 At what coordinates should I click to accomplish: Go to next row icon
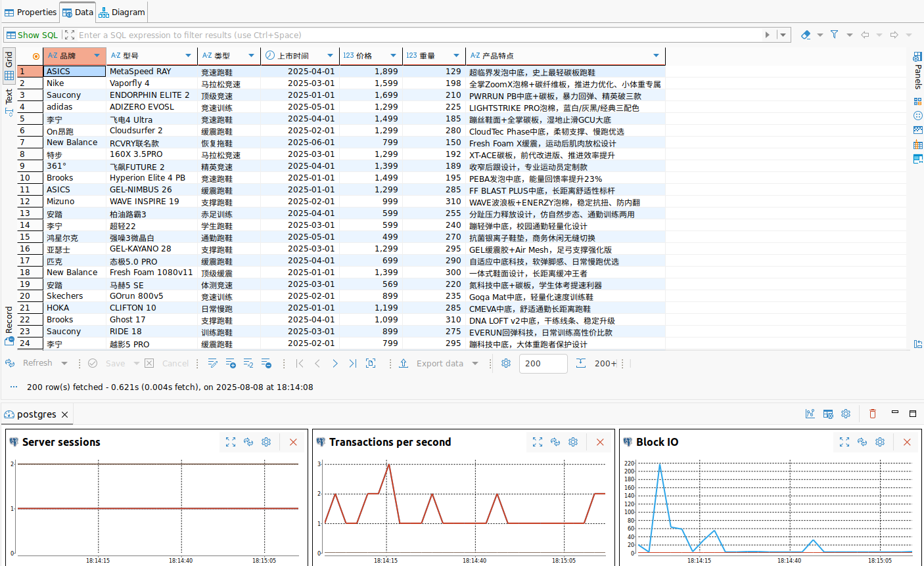335,363
